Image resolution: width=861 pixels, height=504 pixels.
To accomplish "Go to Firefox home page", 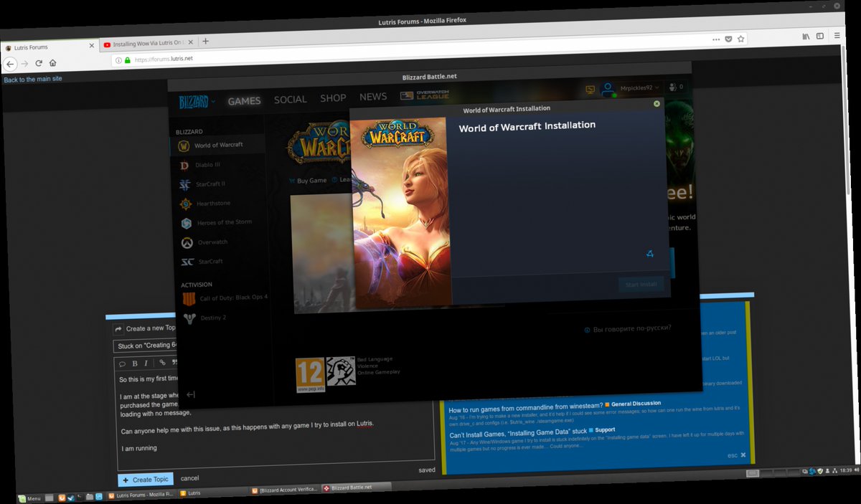I will (53, 62).
